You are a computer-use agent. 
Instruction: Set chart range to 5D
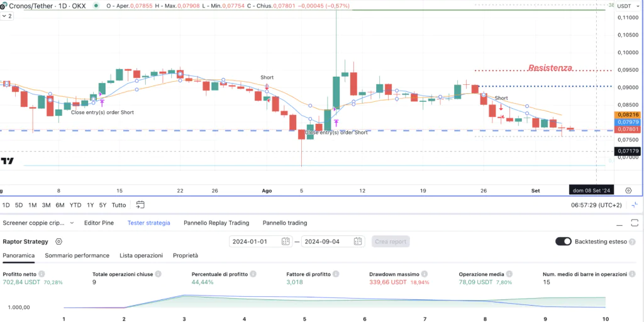pyautogui.click(x=19, y=205)
